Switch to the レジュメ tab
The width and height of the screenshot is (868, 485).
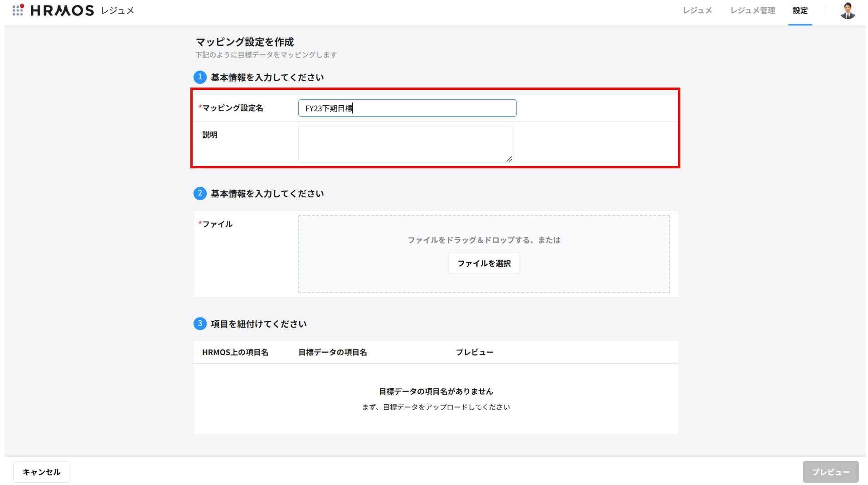pos(697,10)
